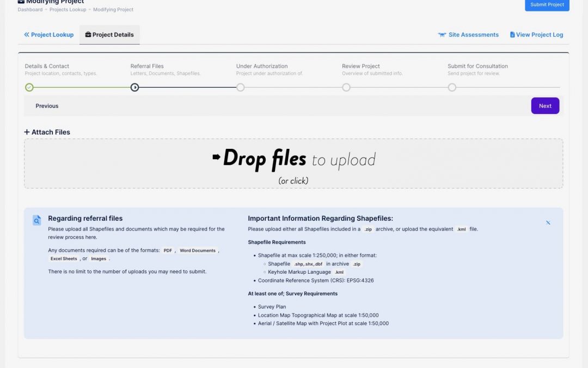
Task: Dismiss the referral files info panel
Action: pyautogui.click(x=548, y=222)
